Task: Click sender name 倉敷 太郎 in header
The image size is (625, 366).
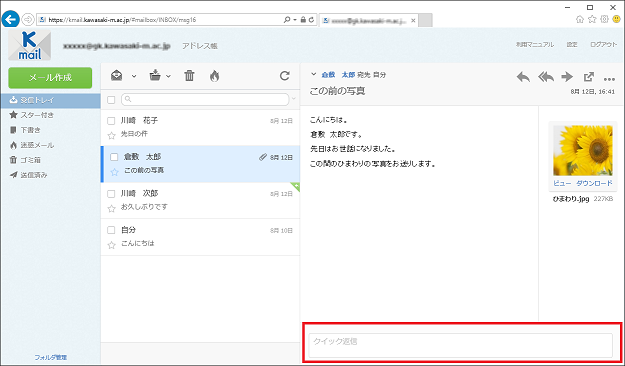Action: (338, 75)
